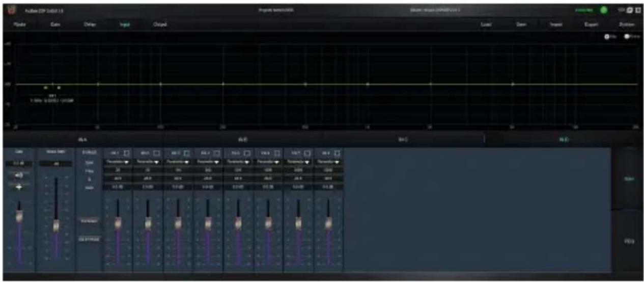
Task: Check the EQ 5 band checkbox
Action: point(247,152)
